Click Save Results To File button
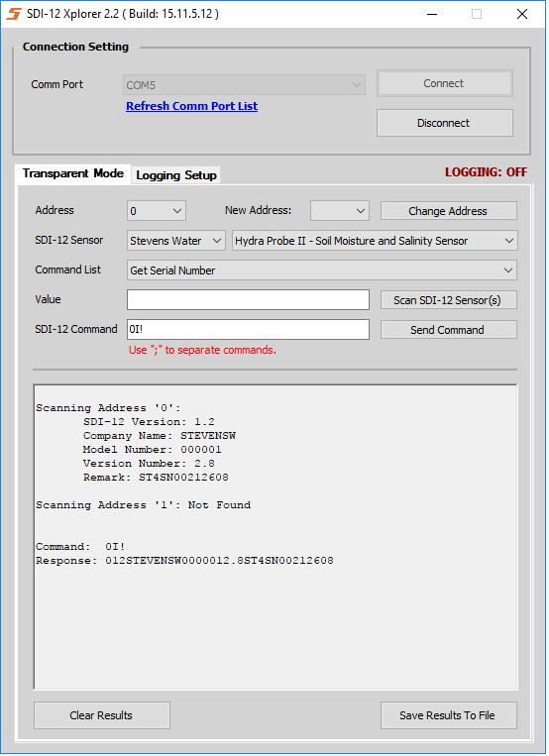 point(448,715)
